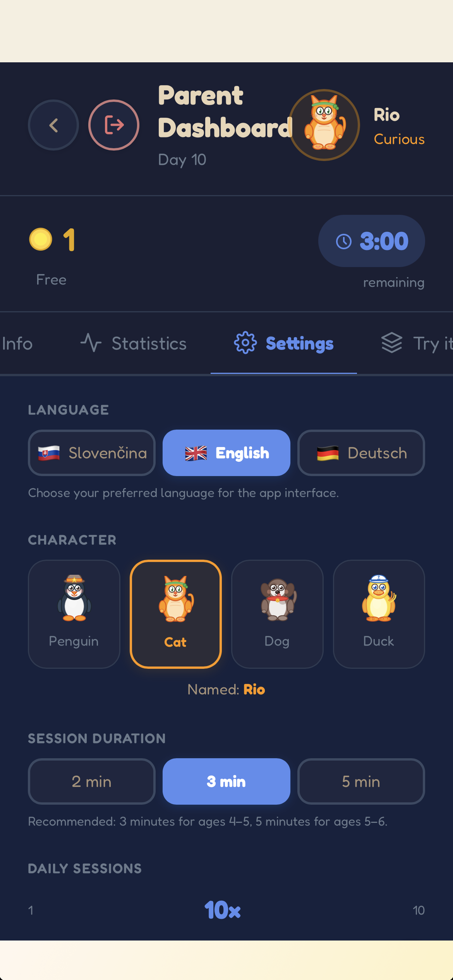Set session duration to 2 min
Screen dimensions: 453x980
click(92, 781)
